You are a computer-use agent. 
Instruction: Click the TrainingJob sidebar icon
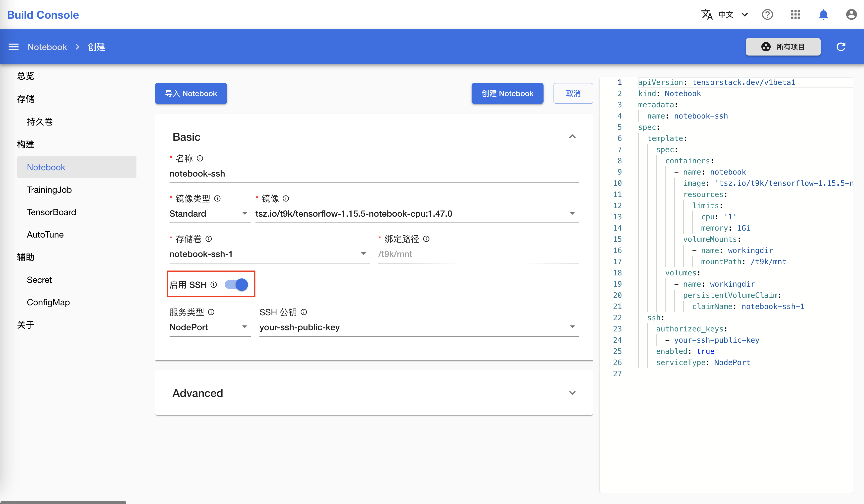click(49, 189)
